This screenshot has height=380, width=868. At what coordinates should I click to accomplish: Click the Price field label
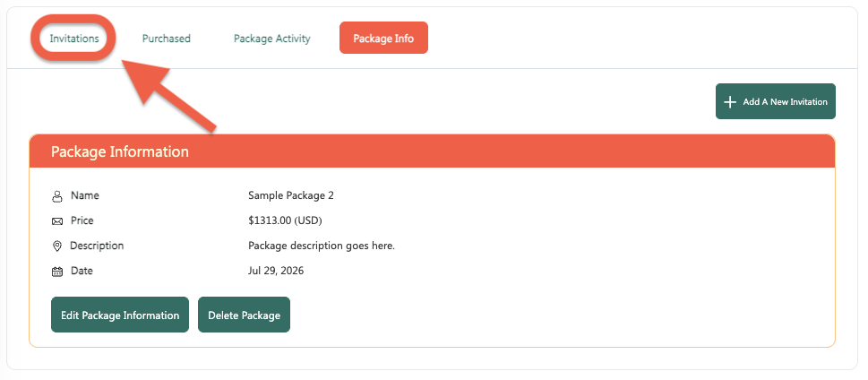pos(82,220)
